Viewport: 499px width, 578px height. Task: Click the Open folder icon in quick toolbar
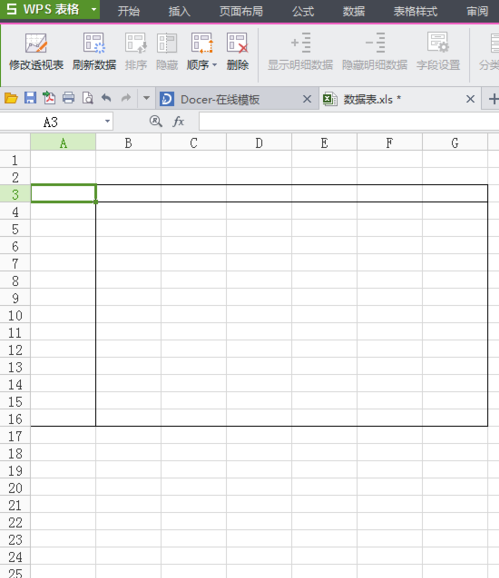[11, 98]
